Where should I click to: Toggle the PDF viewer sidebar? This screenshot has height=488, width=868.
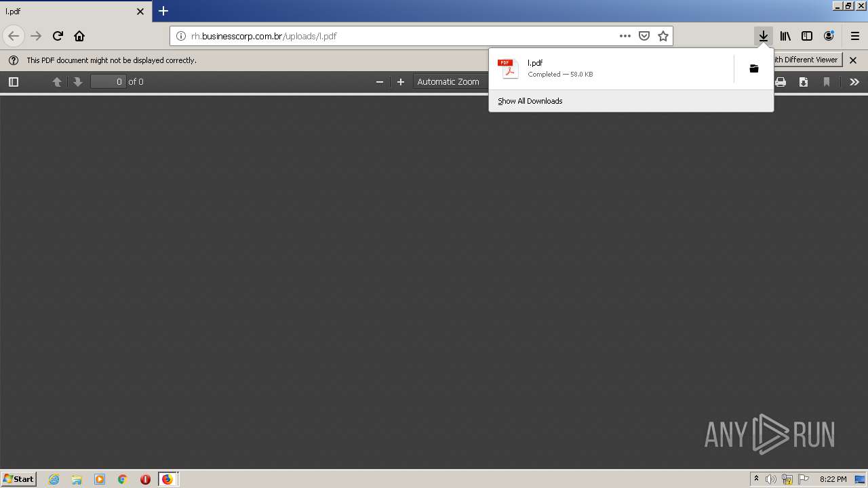pos(14,82)
